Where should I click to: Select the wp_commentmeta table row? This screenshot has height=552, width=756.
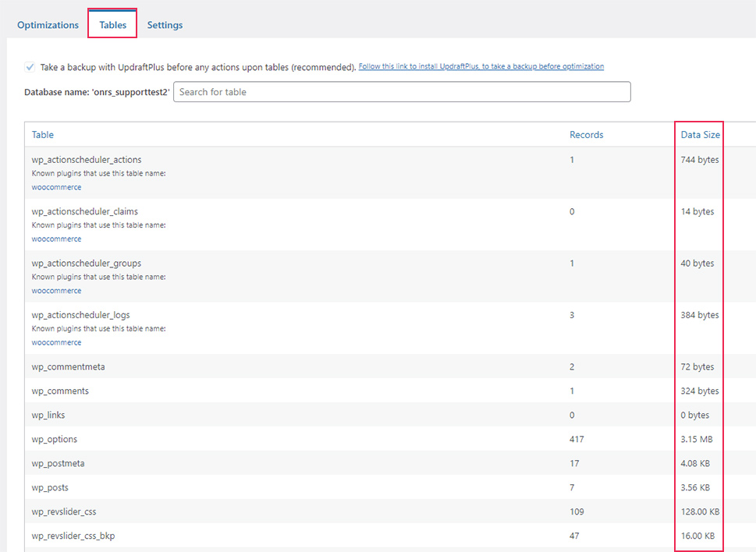tap(390, 366)
